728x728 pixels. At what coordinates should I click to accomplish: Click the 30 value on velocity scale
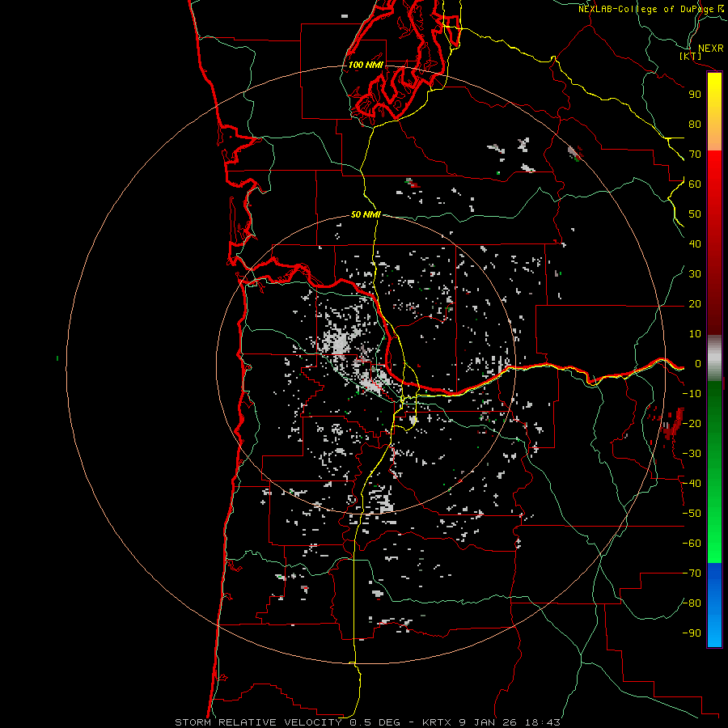695,274
